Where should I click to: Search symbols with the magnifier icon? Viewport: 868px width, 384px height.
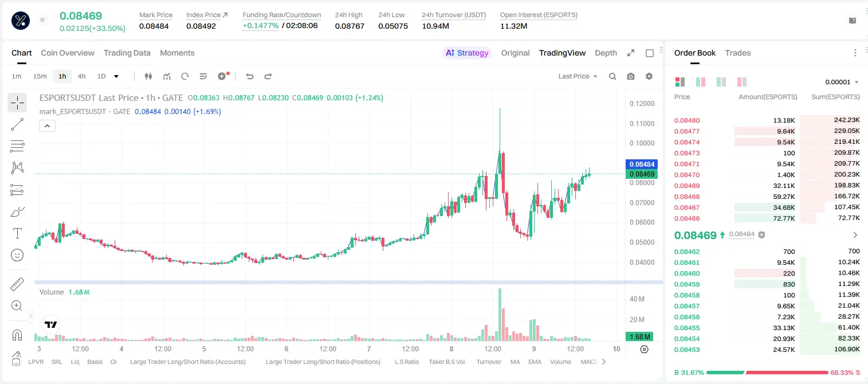pos(612,76)
